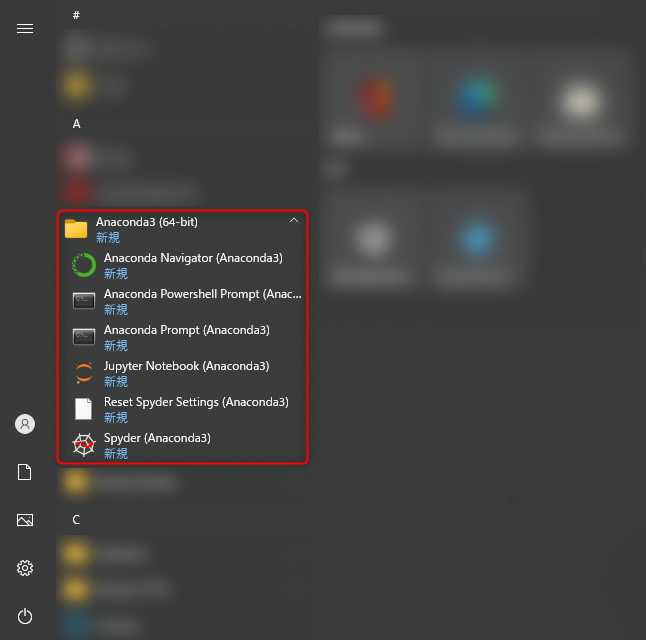
Task: Launch Anaconda Navigator via its green ring icon
Action: (x=84, y=265)
